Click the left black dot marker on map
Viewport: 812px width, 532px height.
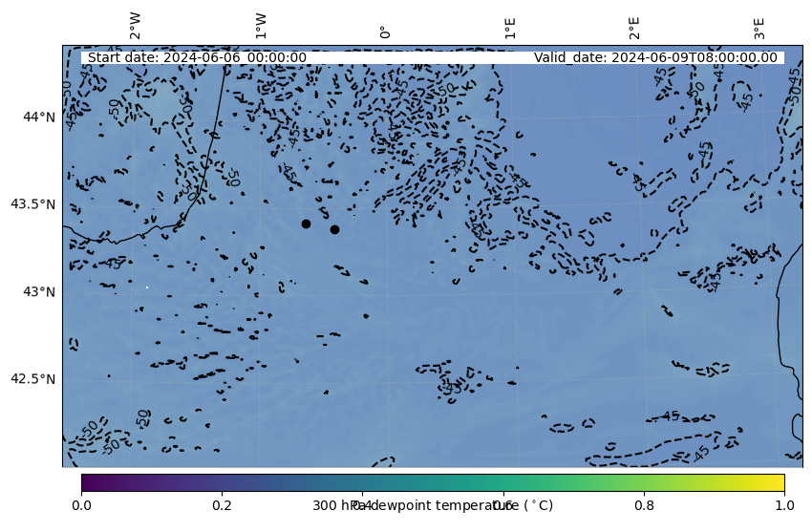(x=306, y=223)
